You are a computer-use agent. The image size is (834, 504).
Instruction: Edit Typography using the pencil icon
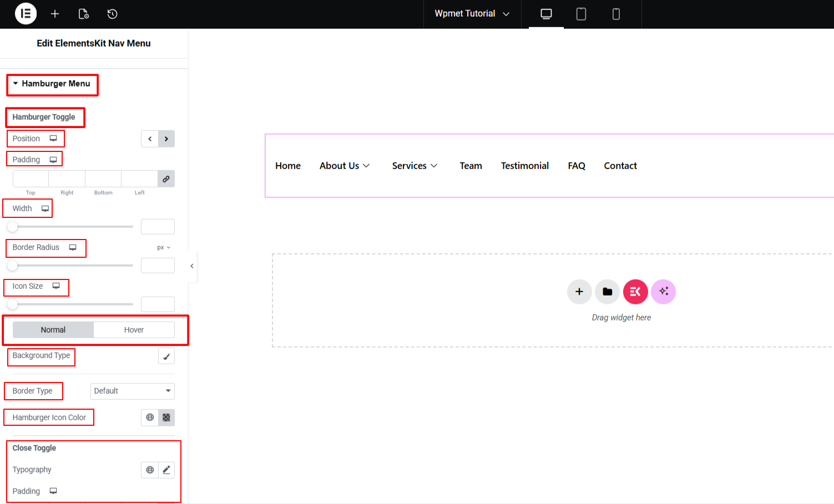coord(166,470)
